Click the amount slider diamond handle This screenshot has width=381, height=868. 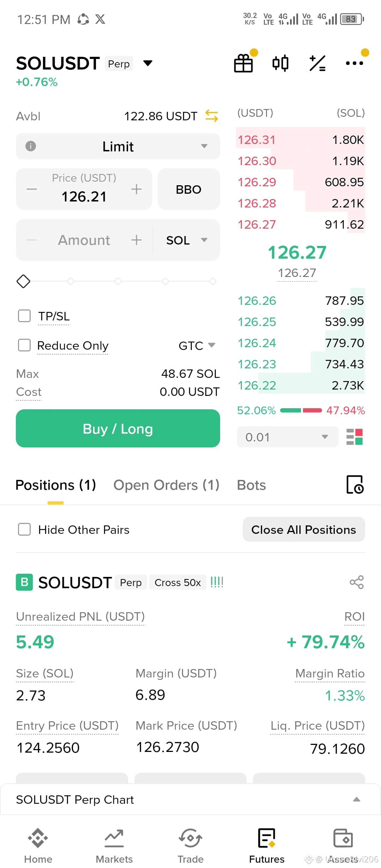pyautogui.click(x=23, y=281)
